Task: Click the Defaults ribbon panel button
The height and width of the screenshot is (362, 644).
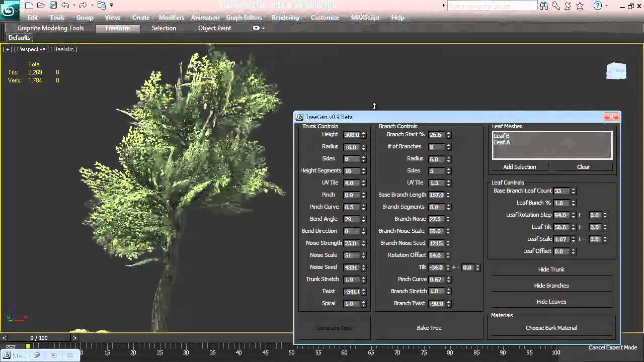Action: coord(19,38)
